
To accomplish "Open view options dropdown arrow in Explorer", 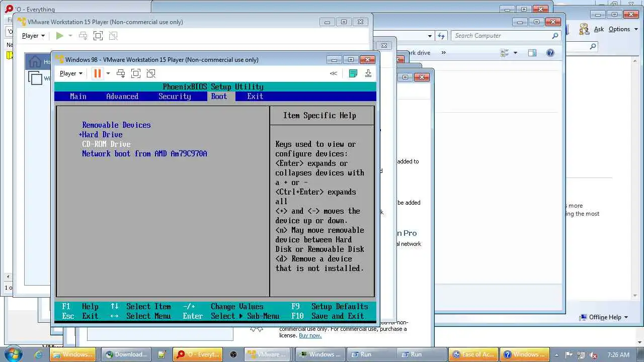I will tap(515, 53).
